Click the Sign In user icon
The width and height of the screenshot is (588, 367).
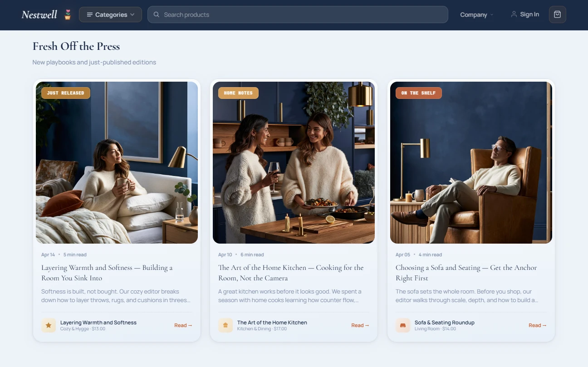click(514, 15)
